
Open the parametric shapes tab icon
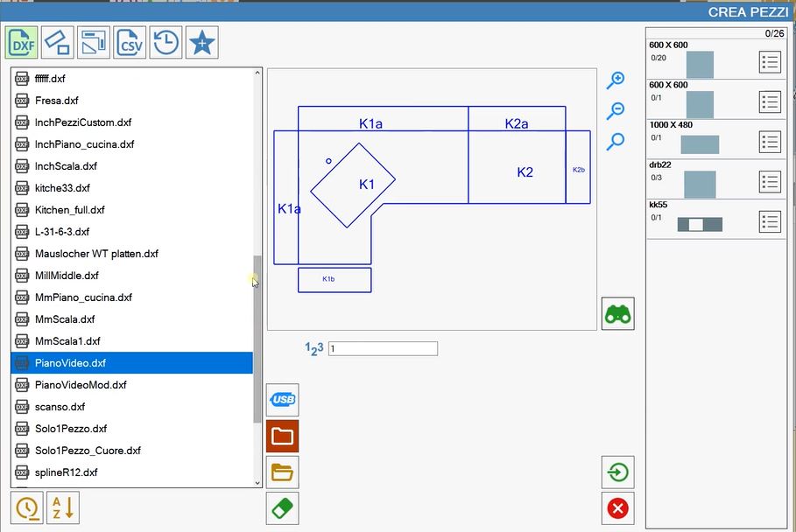pos(58,42)
